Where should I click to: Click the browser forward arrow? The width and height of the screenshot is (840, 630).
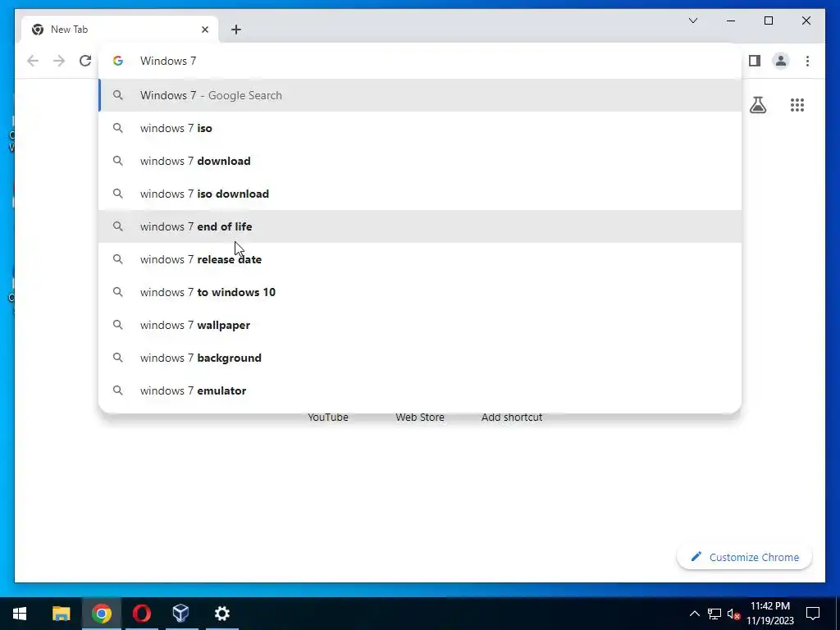tap(59, 61)
